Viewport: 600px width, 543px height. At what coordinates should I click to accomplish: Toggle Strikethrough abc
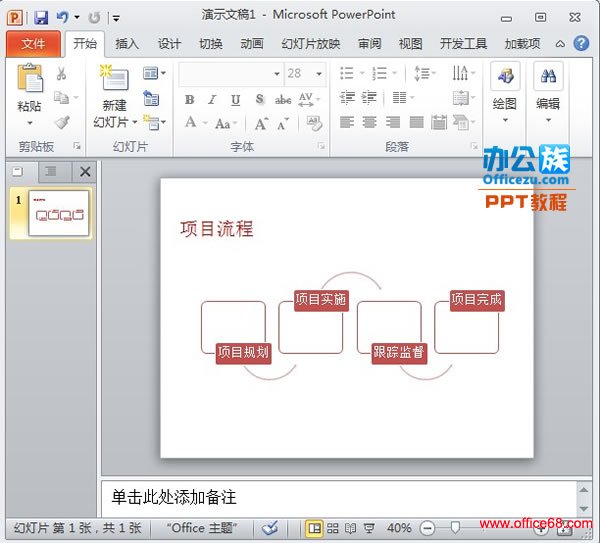(x=283, y=100)
